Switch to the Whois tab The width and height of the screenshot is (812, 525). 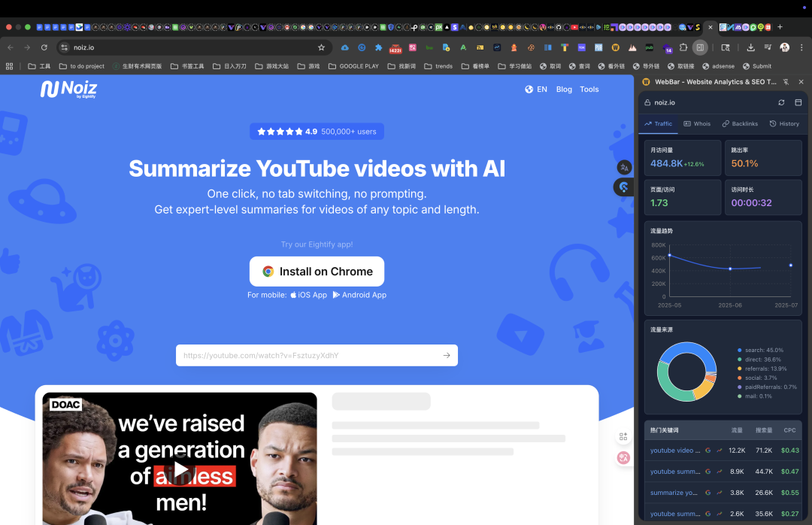click(697, 123)
